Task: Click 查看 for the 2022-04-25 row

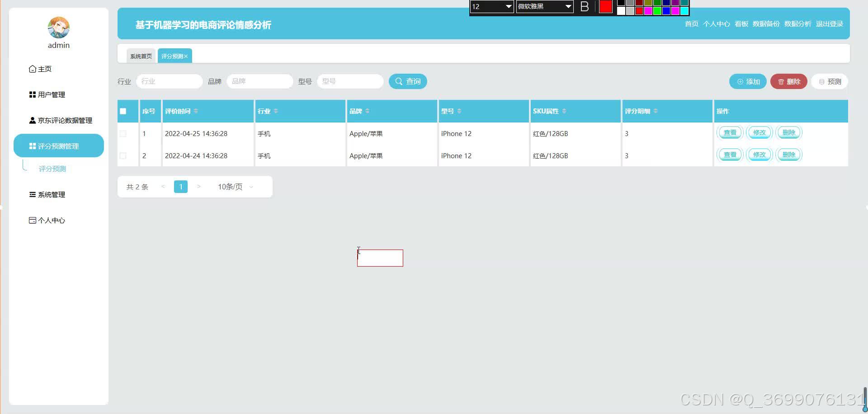Action: (x=730, y=132)
